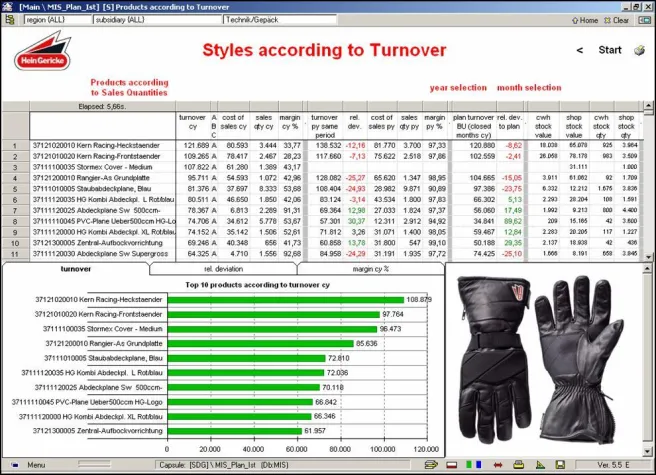Click the small icon left of Menu

[x=15, y=465]
